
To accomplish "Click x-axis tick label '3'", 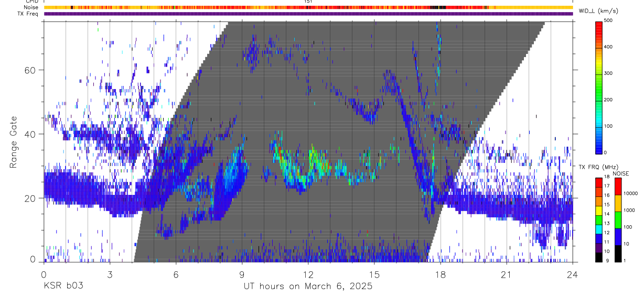I will tap(109, 274).
